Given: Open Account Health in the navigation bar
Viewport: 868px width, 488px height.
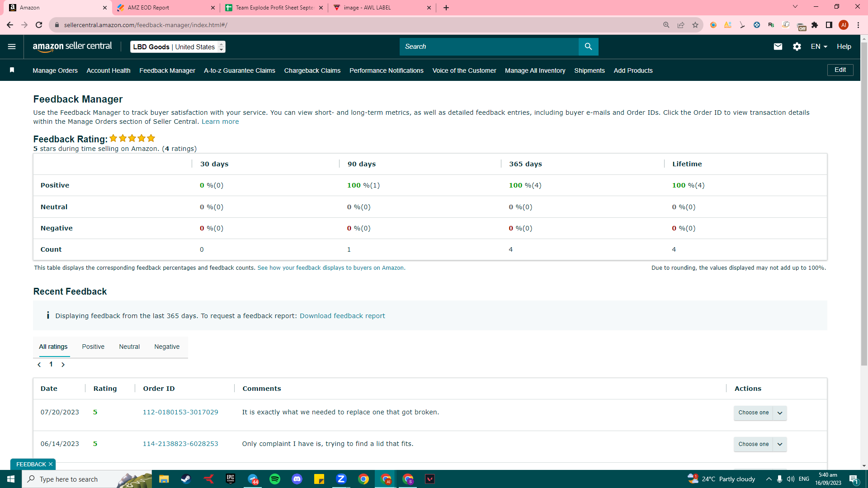Looking at the screenshot, I should click(108, 70).
